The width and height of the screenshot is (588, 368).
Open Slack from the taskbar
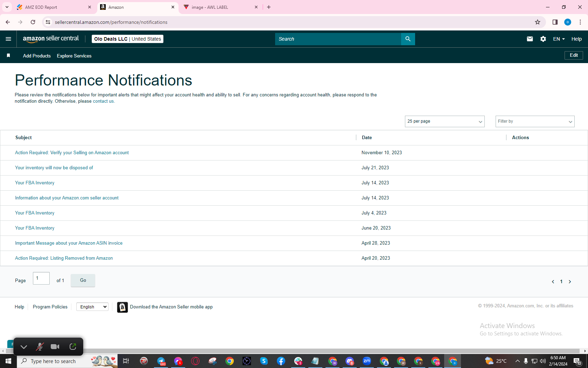(x=298, y=361)
